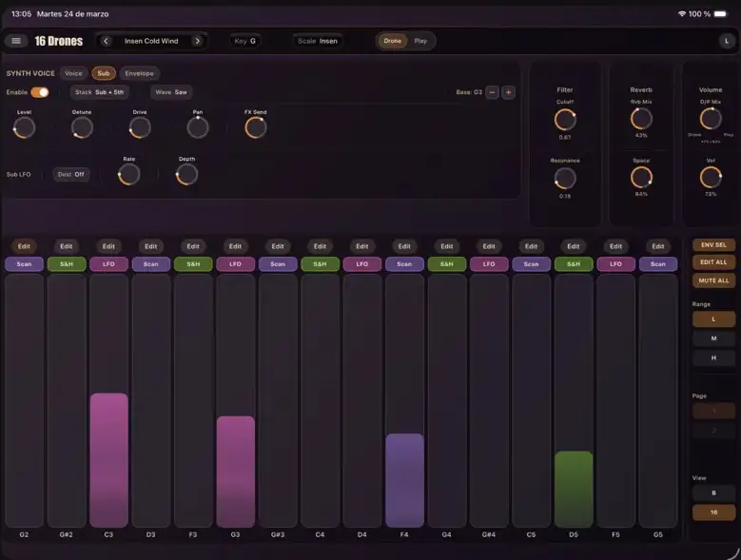Image resolution: width=741 pixels, height=560 pixels.
Task: Switch to Drone mode
Action: 392,41
